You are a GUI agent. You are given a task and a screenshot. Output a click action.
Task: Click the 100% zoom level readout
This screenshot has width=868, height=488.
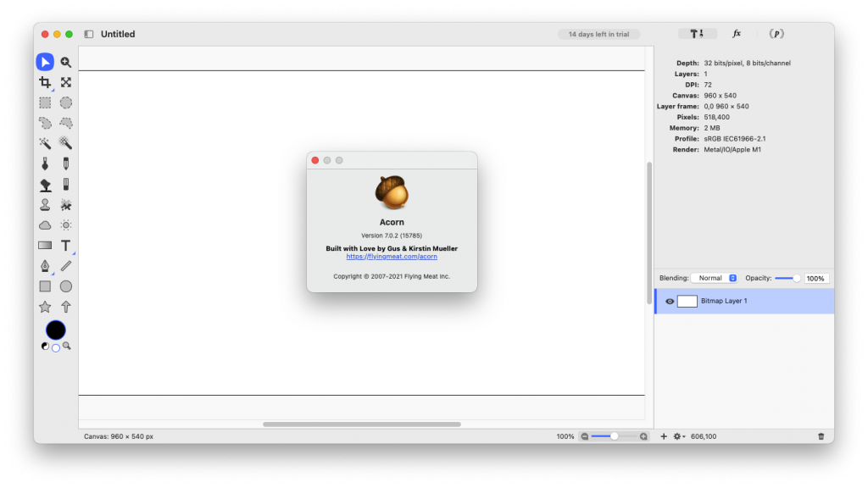click(x=565, y=436)
